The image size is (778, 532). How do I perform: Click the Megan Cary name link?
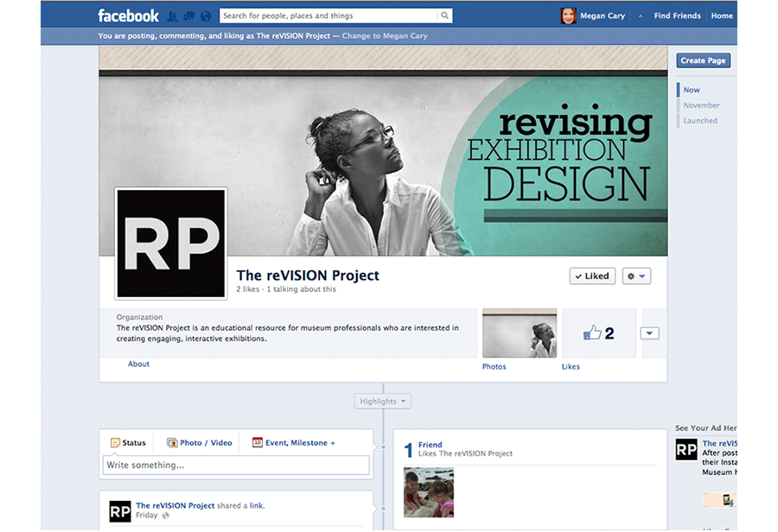(x=603, y=16)
